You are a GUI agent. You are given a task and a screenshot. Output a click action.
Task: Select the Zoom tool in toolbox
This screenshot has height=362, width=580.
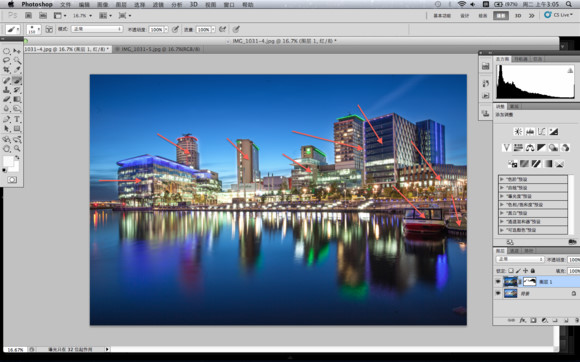pos(17,149)
